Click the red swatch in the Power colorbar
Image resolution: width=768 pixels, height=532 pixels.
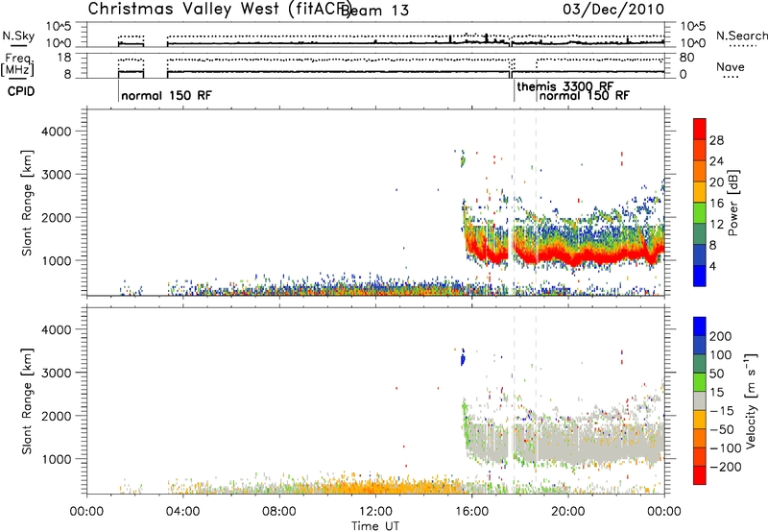click(700, 129)
